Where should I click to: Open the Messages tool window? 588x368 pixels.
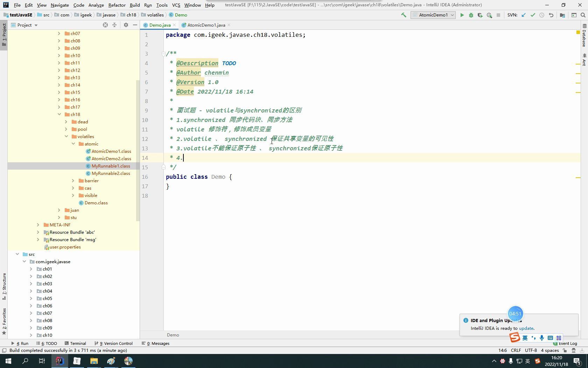(155, 343)
